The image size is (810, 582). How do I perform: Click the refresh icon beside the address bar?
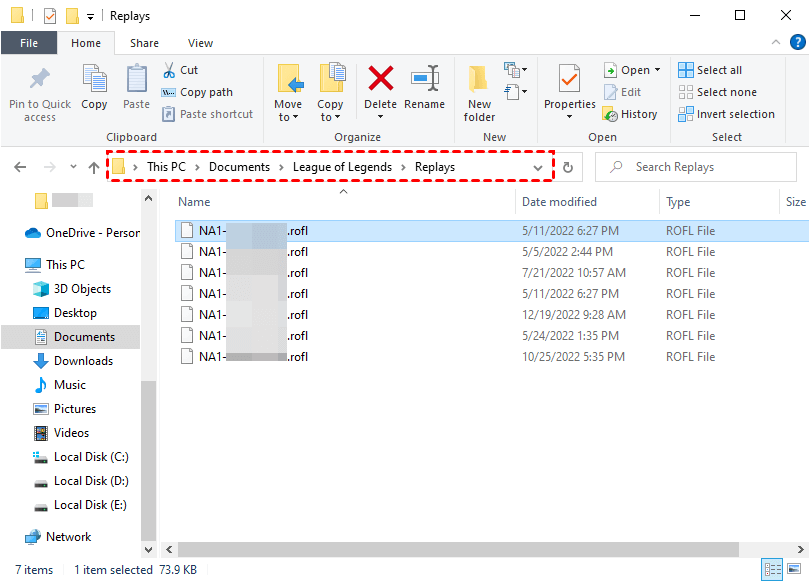(x=567, y=167)
